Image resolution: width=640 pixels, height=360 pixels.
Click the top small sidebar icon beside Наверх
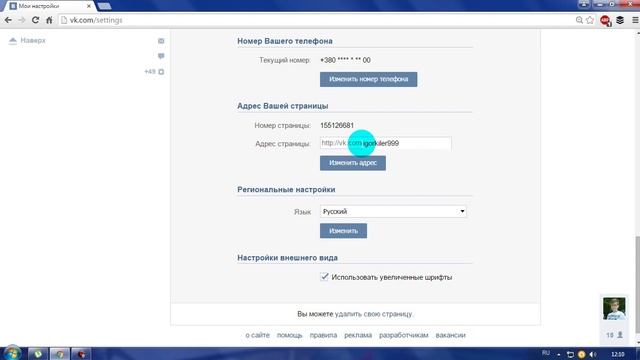click(x=161, y=41)
